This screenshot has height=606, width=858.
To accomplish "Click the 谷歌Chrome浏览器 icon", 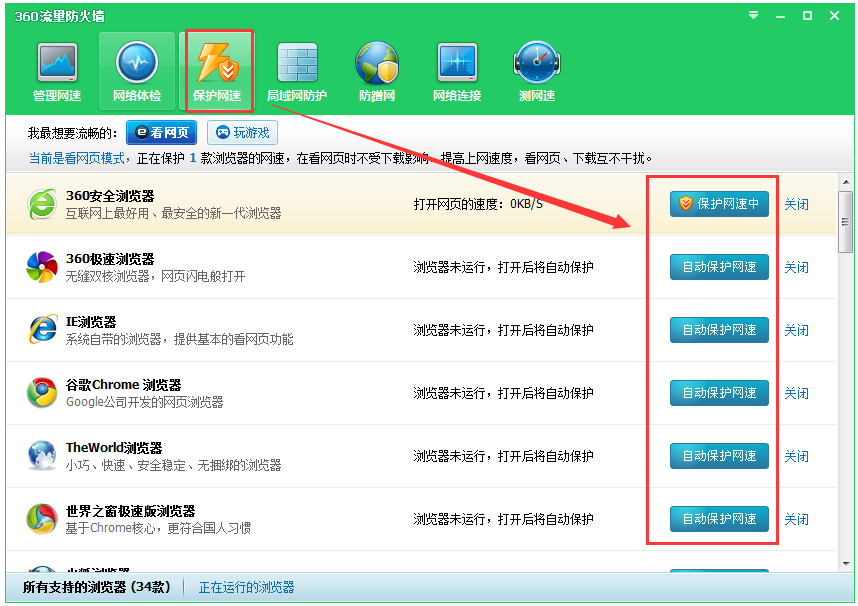I will point(42,393).
